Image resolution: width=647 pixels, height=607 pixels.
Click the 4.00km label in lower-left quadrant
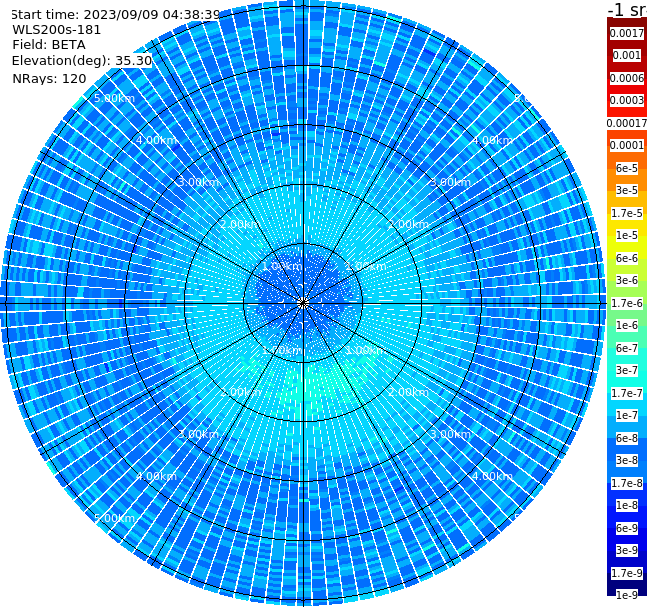click(156, 476)
